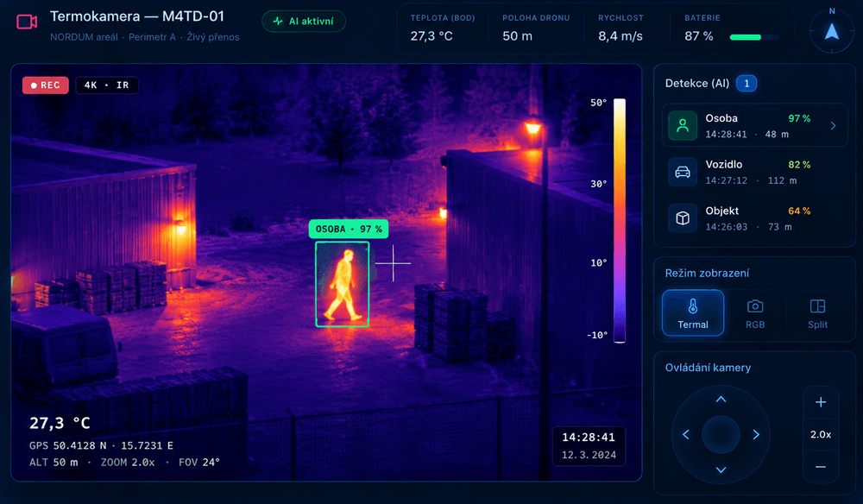Screen dimensions: 863x504
Task: Toggle the AI aktivní status pill
Action: coord(304,22)
